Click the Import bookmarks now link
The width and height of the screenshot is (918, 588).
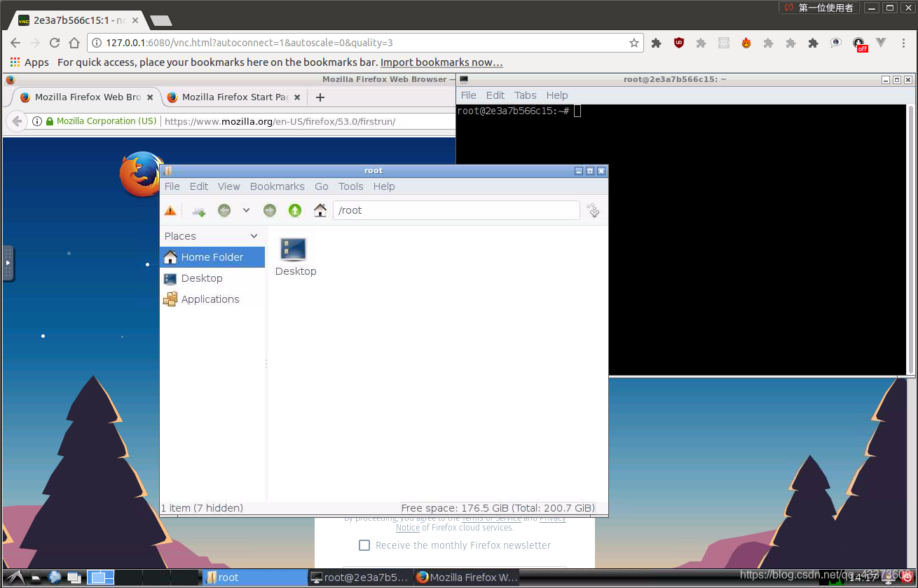pos(441,62)
